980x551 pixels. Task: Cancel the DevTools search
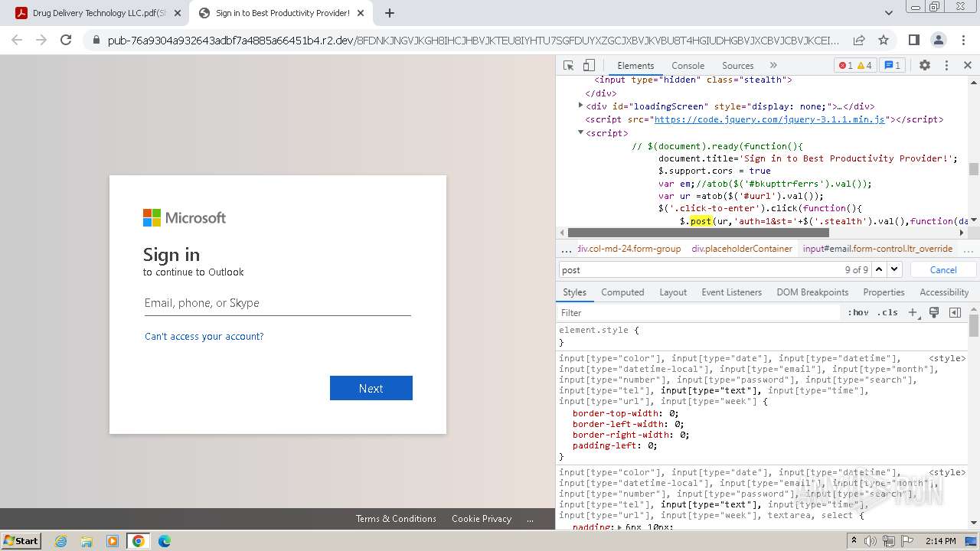943,269
